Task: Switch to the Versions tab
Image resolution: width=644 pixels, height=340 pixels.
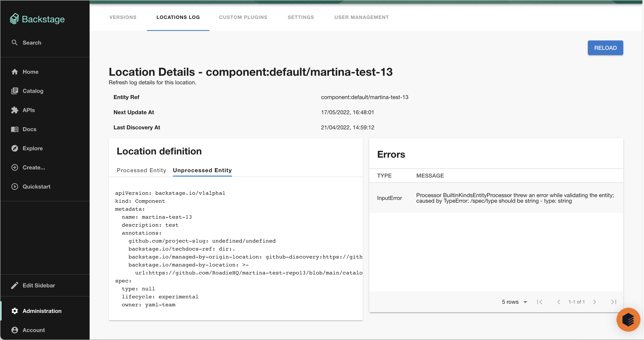Action: pos(123,17)
